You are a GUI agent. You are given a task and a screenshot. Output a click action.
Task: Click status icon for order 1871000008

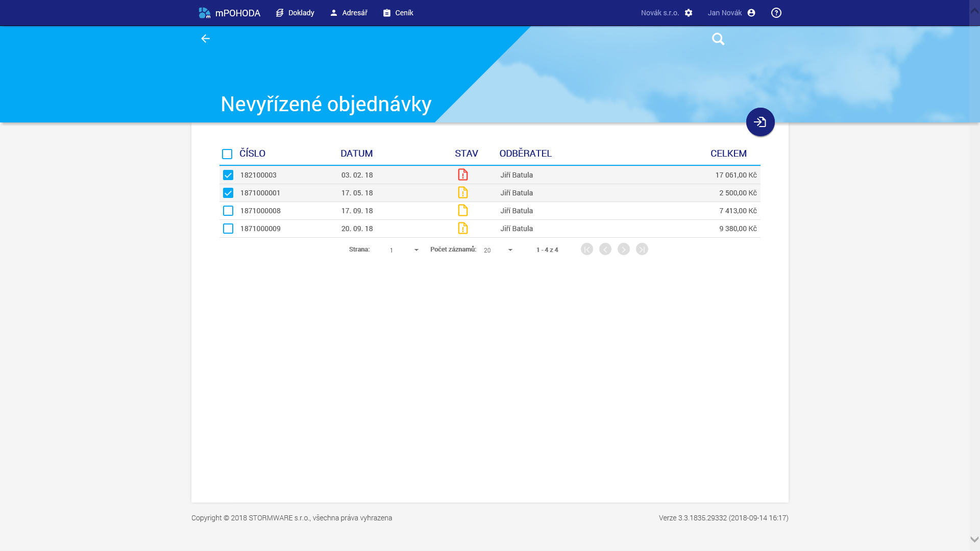463,210
